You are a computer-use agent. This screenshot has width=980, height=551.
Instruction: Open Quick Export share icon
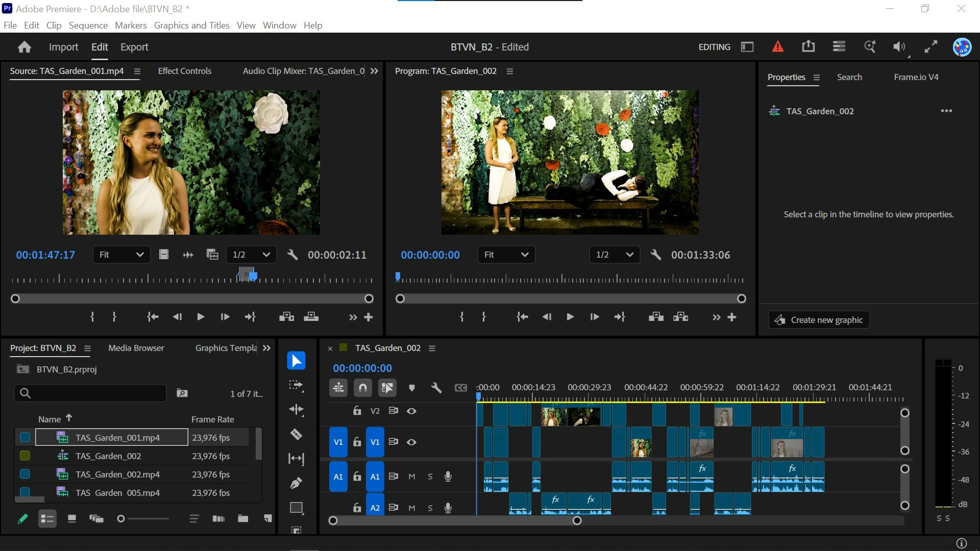click(808, 46)
